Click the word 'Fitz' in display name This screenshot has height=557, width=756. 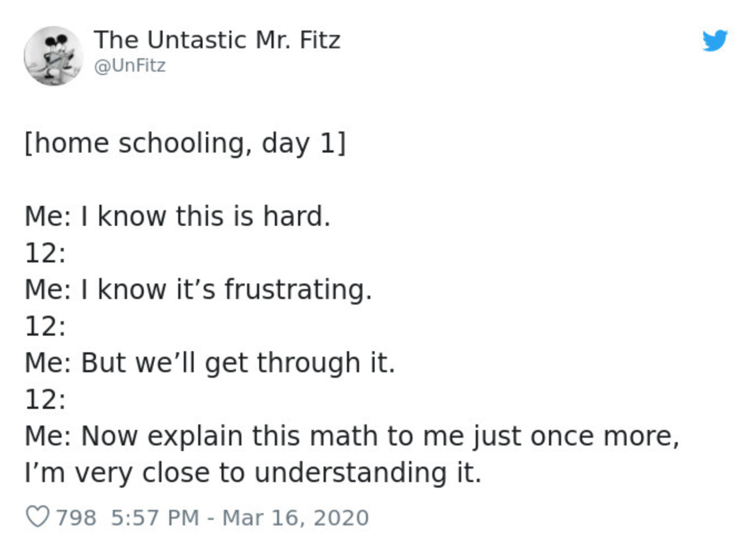tap(320, 40)
